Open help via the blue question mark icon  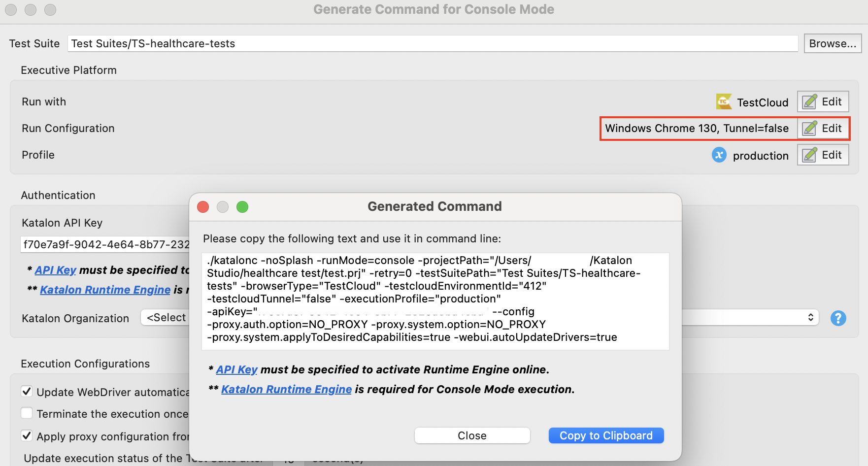click(x=838, y=318)
